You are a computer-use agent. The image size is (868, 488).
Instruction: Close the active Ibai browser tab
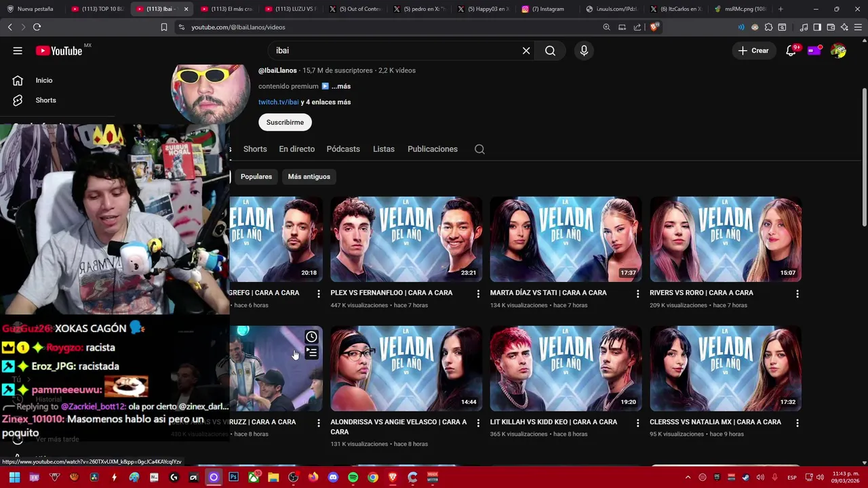tap(186, 9)
